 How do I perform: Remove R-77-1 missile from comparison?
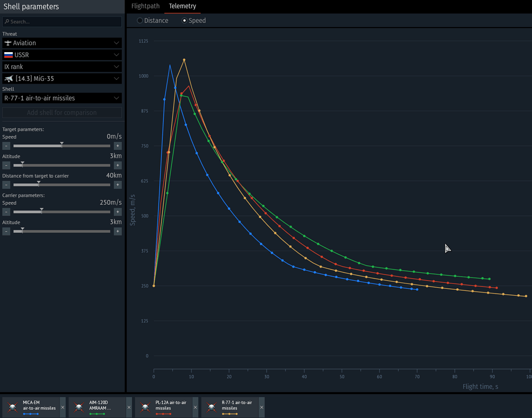pos(262,407)
